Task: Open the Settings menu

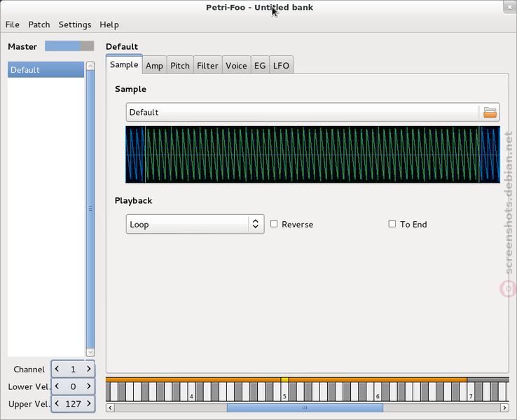Action: pyautogui.click(x=75, y=24)
